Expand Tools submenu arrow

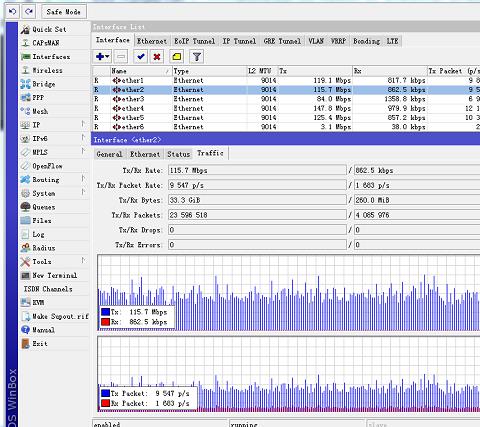(83, 261)
